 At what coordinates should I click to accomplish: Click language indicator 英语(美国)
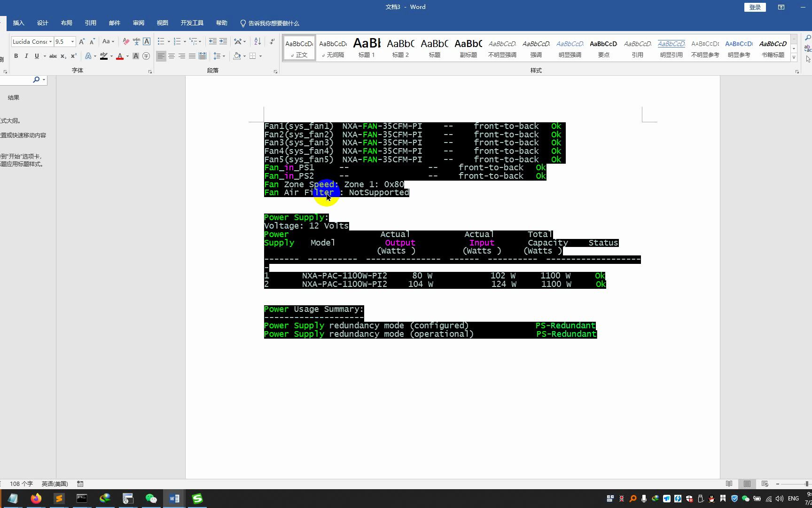click(55, 484)
